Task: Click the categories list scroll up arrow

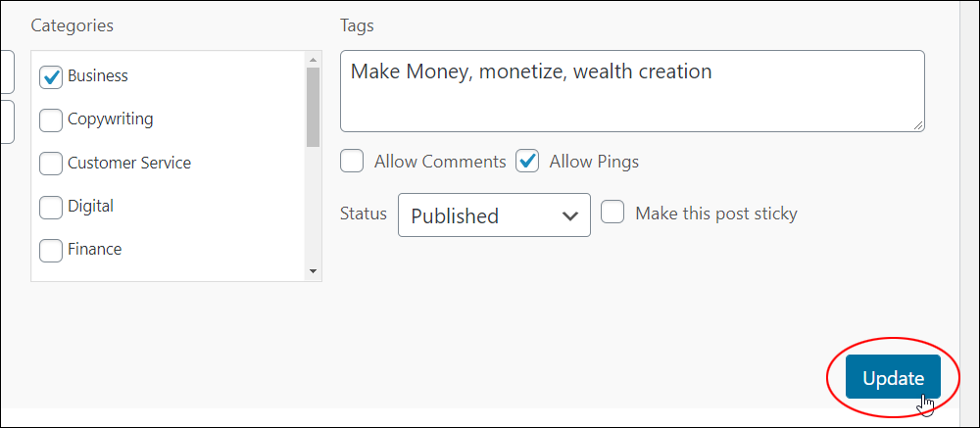Action: (x=314, y=60)
